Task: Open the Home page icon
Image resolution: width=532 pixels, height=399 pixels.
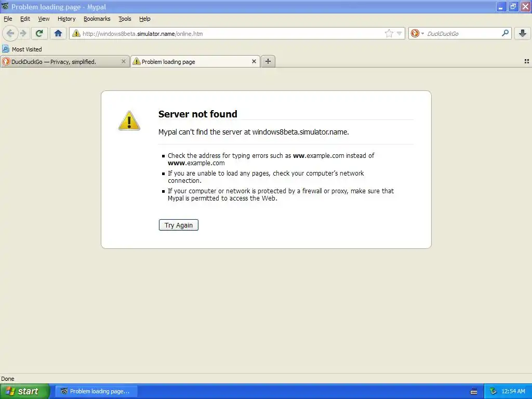Action: (58, 33)
